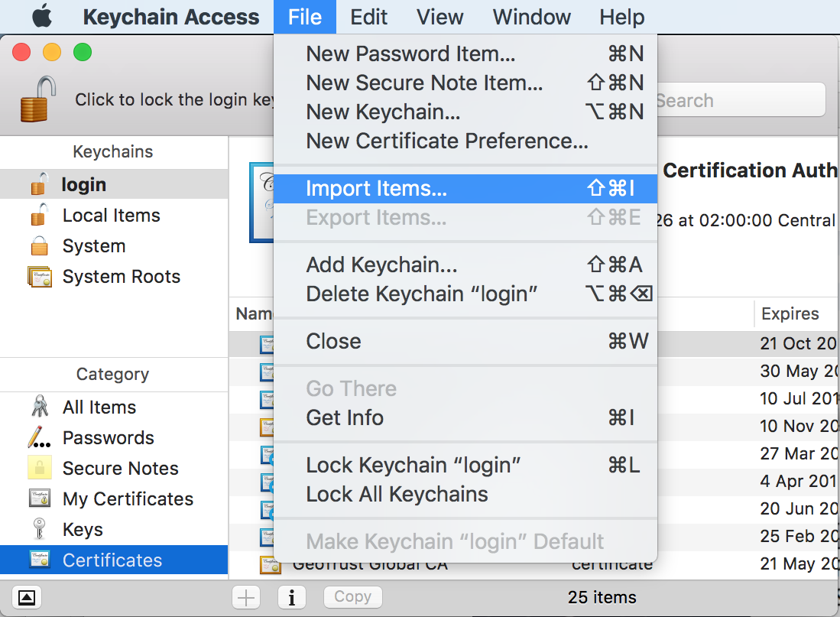Screen dimensions: 840x617
Task: Choose New Keychain… from the File menu
Action: click(465, 112)
